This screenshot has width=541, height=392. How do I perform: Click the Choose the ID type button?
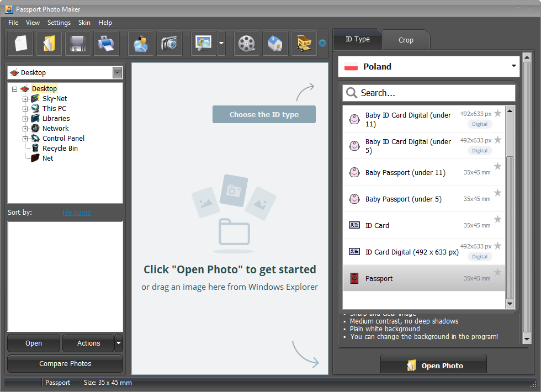coord(264,114)
